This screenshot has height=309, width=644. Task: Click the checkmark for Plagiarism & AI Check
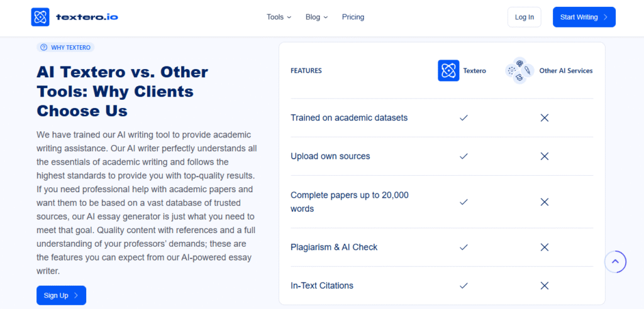(464, 247)
